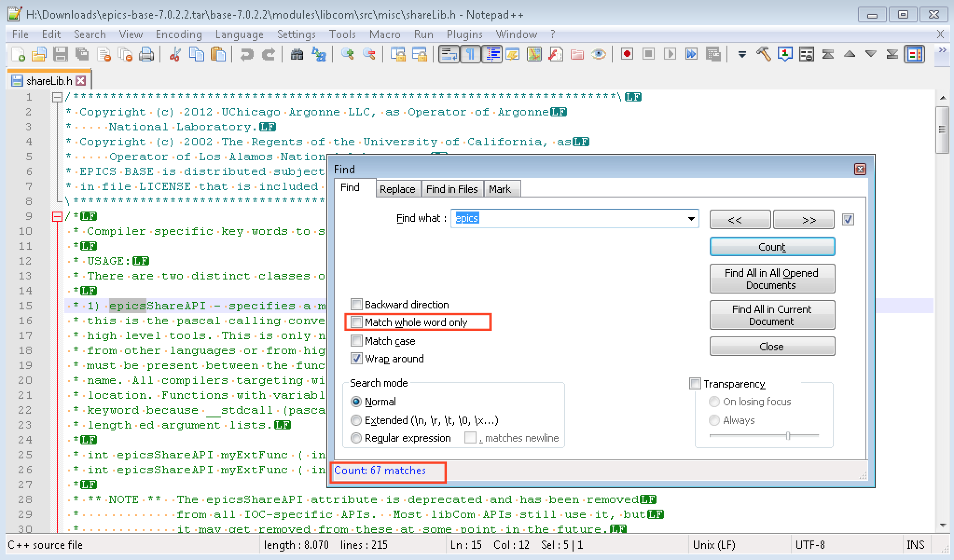Start recording a macro
This screenshot has height=560, width=954.
coord(627,54)
